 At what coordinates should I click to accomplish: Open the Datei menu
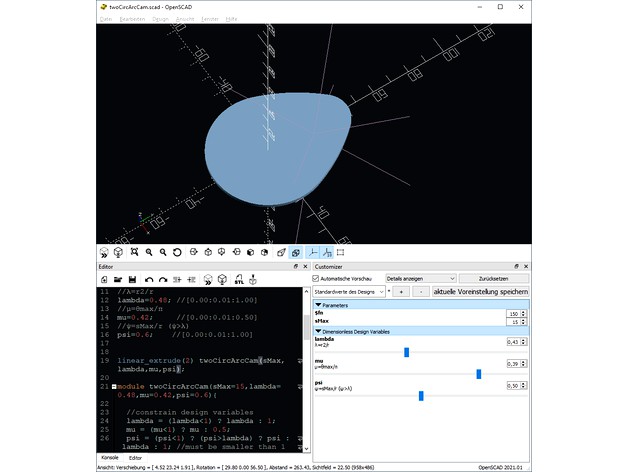pos(106,19)
